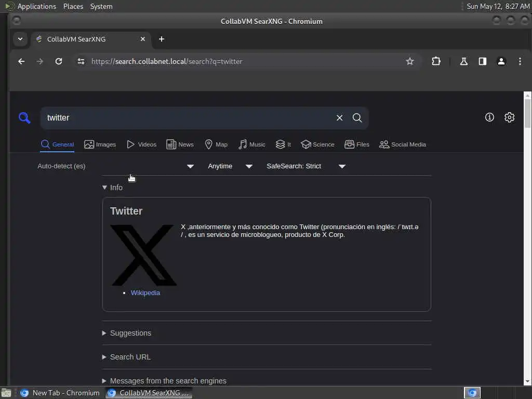
Task: Click the clock showing Sun May 12
Action: 498,6
